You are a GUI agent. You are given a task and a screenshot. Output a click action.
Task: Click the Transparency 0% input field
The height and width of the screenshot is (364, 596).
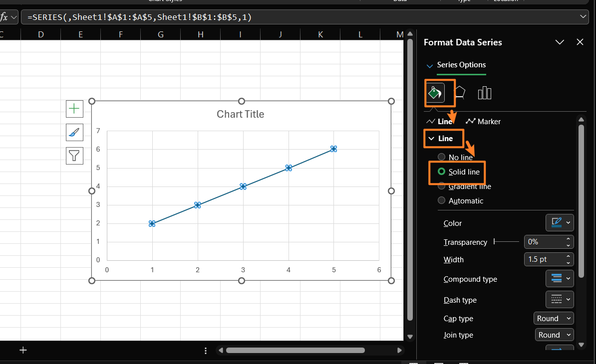pos(544,242)
